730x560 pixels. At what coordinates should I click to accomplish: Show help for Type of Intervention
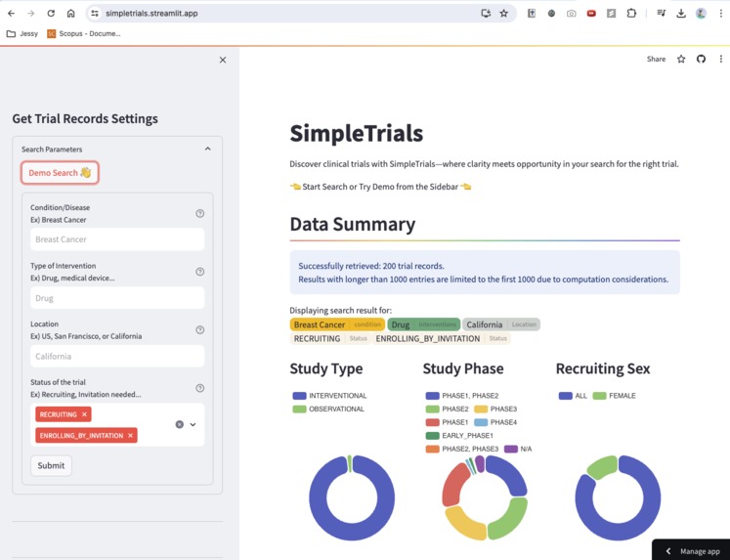[199, 272]
